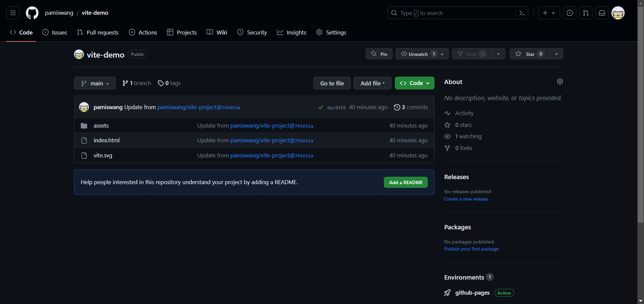The image size is (644, 304).
Task: Open the Create a new release link
Action: (466, 199)
